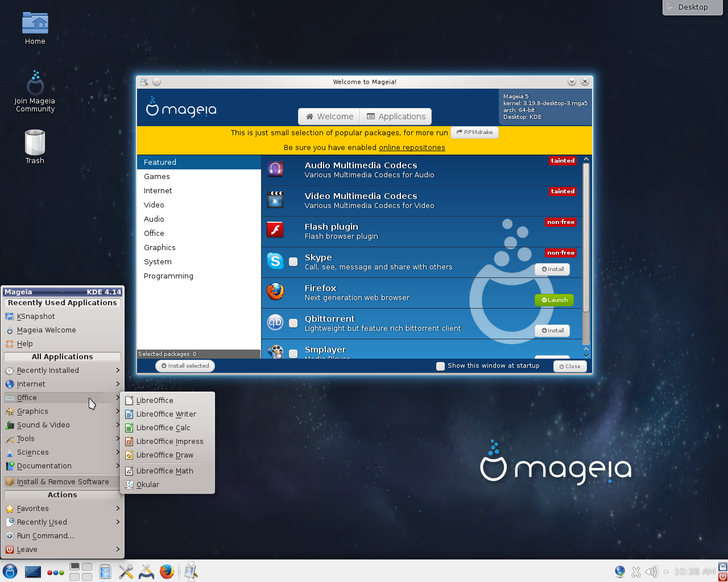Switch to the Applications tab
Viewport: 728px width, 582px height.
tap(396, 117)
